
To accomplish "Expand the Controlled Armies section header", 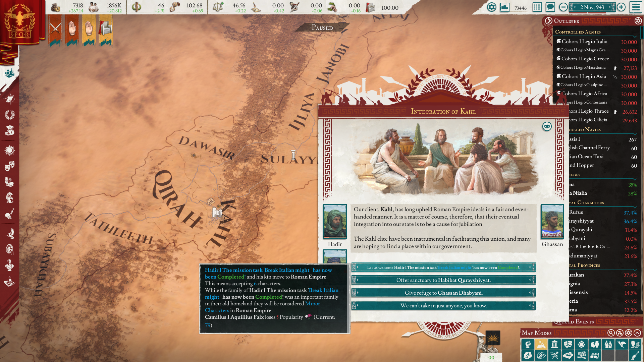I will 578,32.
